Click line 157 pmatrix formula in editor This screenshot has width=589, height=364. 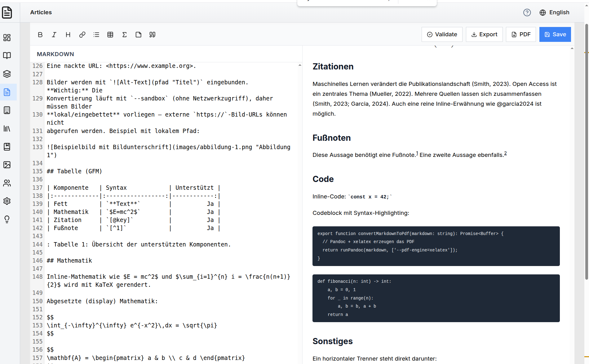[146, 358]
